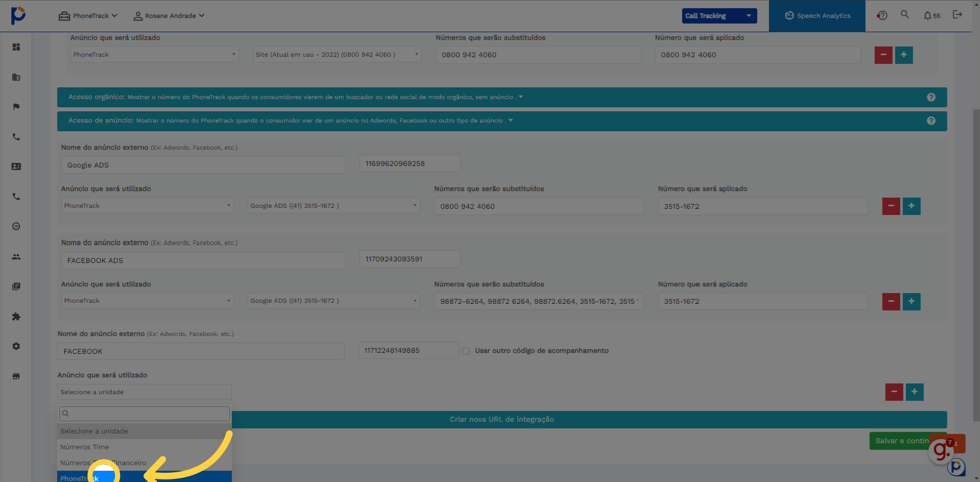This screenshot has width=980, height=482.
Task: Open the PhoneTrack unit dropdown under Google ADS
Action: pos(148,206)
